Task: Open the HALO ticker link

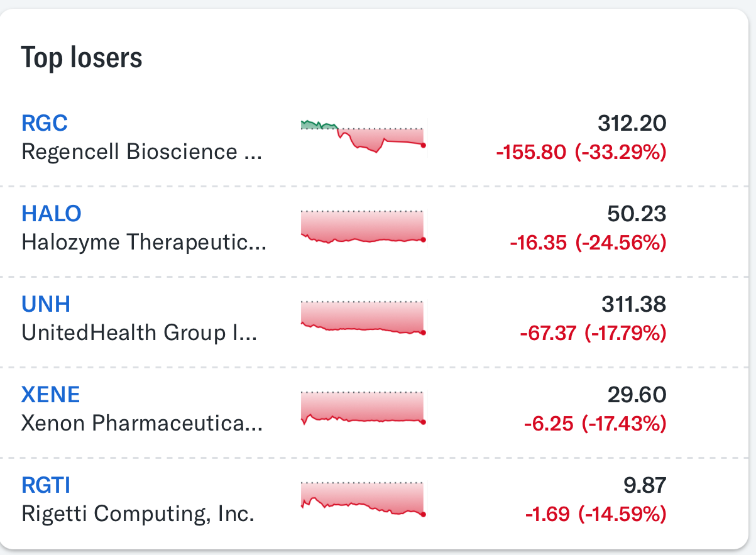Action: point(52,214)
